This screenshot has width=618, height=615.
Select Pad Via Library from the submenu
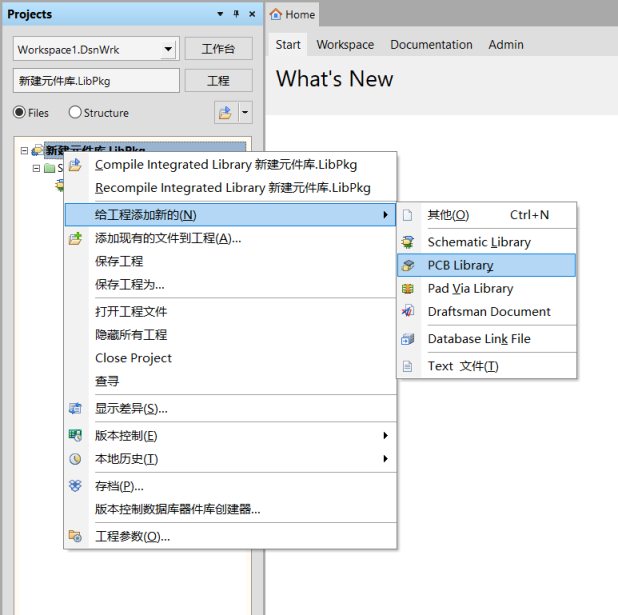(x=487, y=289)
